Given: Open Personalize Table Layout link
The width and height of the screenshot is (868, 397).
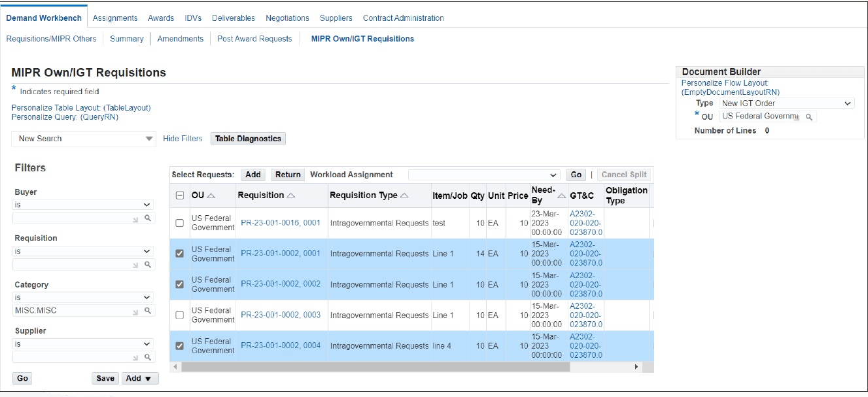Looking at the screenshot, I should pyautogui.click(x=81, y=108).
